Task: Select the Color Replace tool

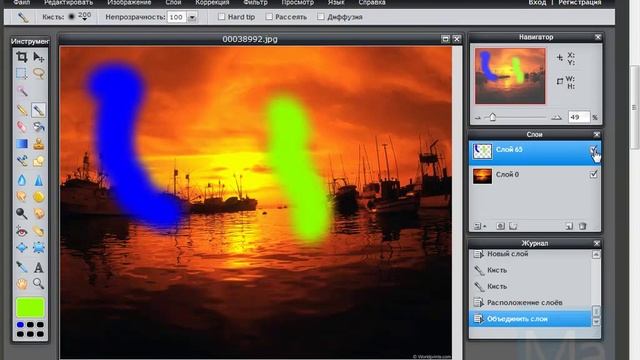Action: coord(22,161)
